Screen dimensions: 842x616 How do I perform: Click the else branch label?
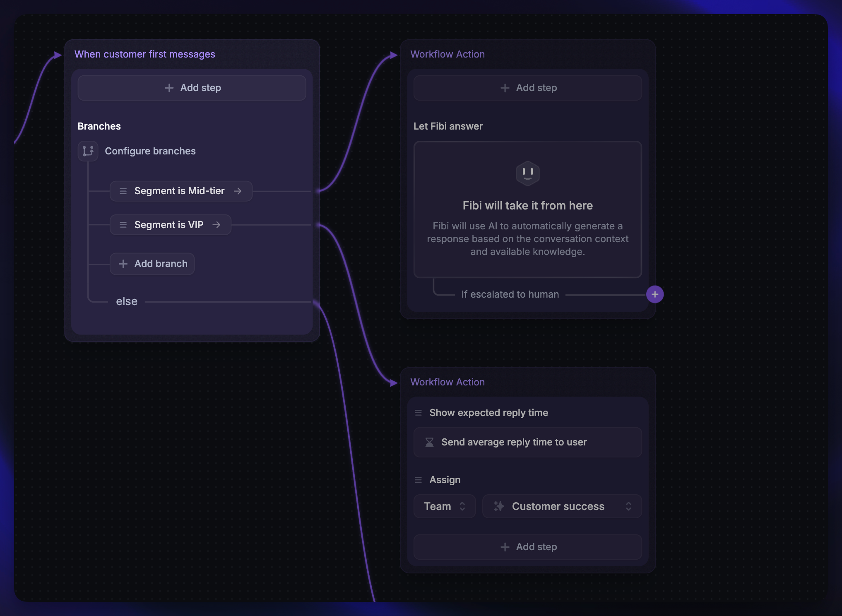point(127,301)
